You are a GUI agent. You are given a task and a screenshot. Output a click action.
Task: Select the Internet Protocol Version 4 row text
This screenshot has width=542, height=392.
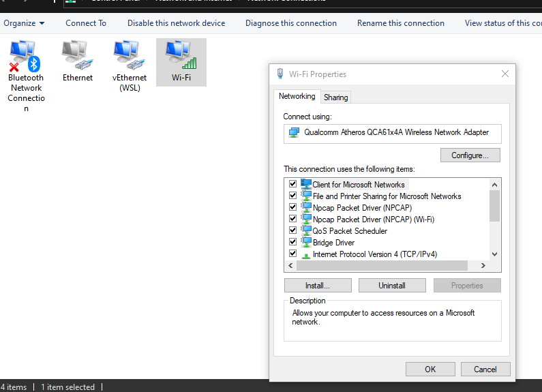point(375,254)
